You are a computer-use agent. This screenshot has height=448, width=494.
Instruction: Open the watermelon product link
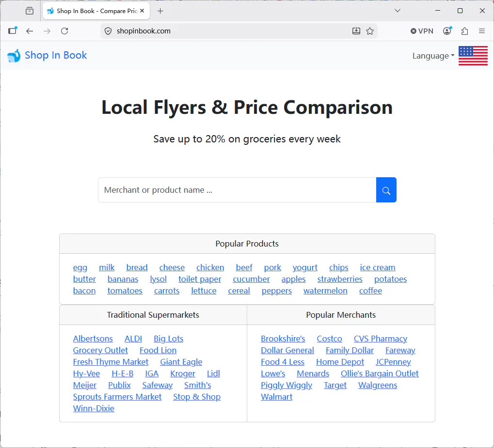[x=325, y=291]
